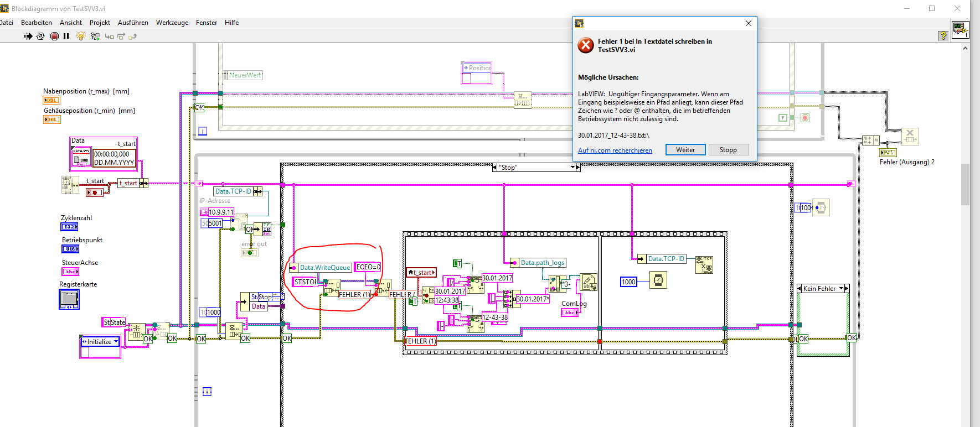Toggle the Highlight Execution lightbulb

coord(81,36)
